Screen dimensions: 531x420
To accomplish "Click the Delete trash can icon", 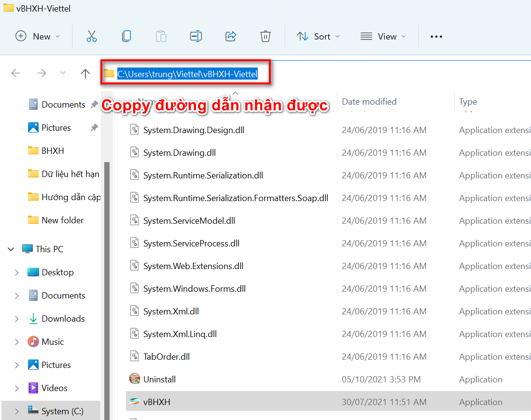I will [265, 36].
